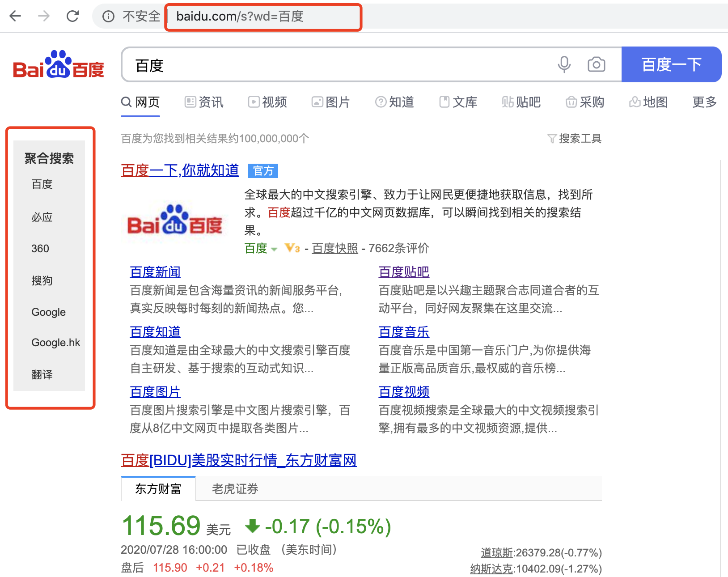Click the 115.69 stock price
The width and height of the screenshot is (728, 577).
point(161,526)
